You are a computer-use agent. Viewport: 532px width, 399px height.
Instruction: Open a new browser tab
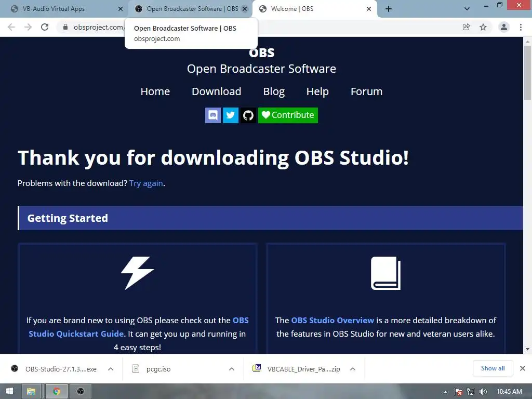(389, 9)
